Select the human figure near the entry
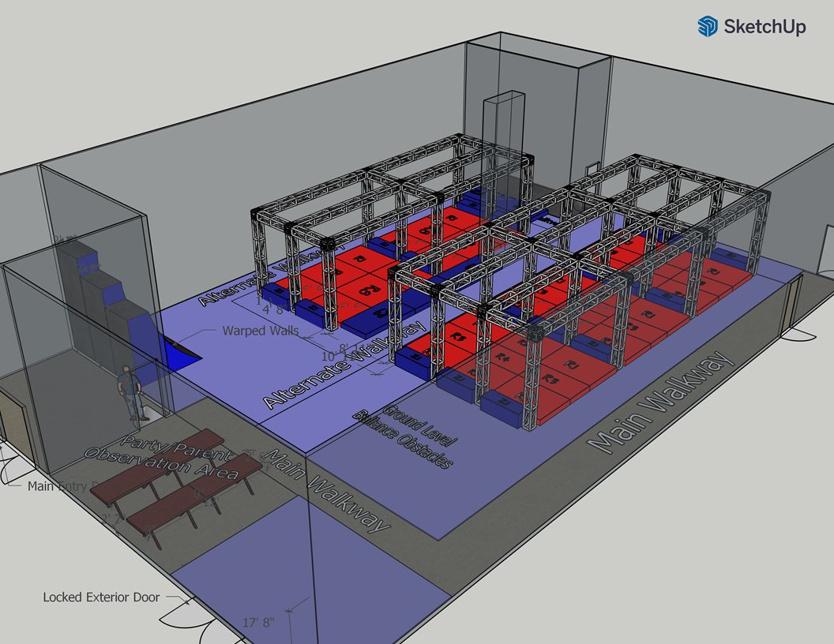The image size is (834, 644). [x=131, y=393]
